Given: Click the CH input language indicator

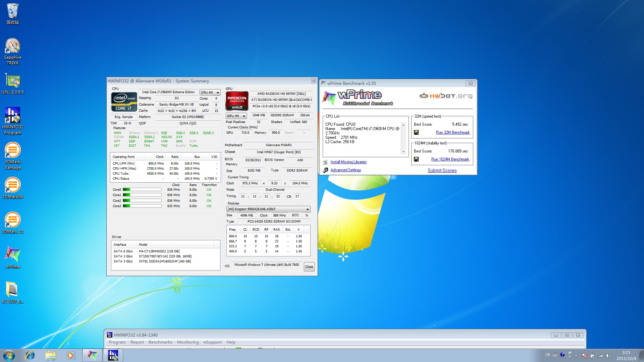Looking at the screenshot, I should click(x=548, y=355).
